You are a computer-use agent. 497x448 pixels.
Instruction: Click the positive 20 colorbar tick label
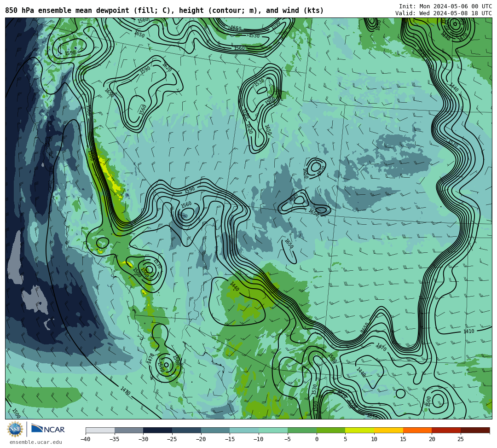pyautogui.click(x=432, y=439)
